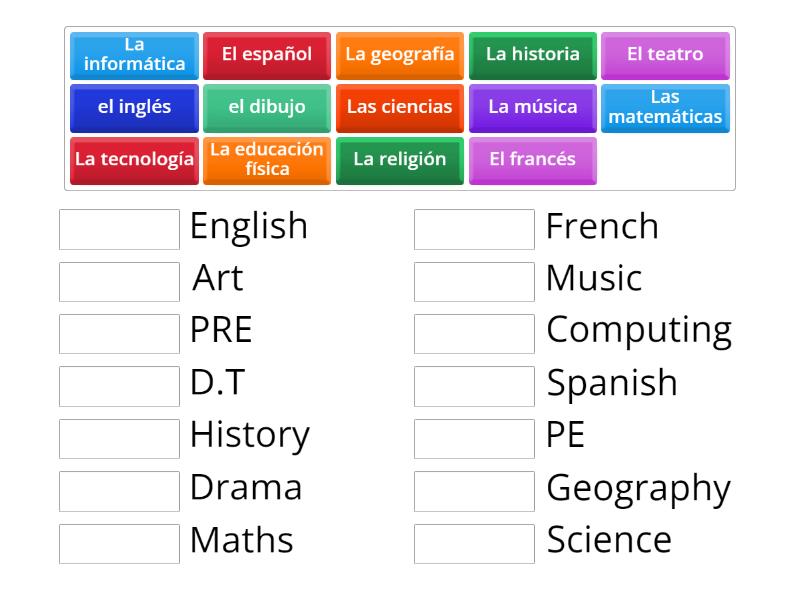
Task: Click the 'La educación física' tile
Action: (267, 160)
